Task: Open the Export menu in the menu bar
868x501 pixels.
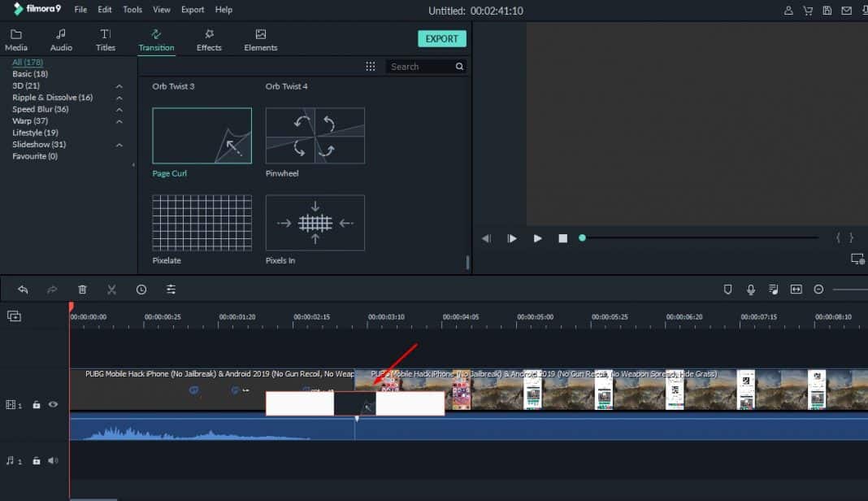Action: (x=193, y=10)
